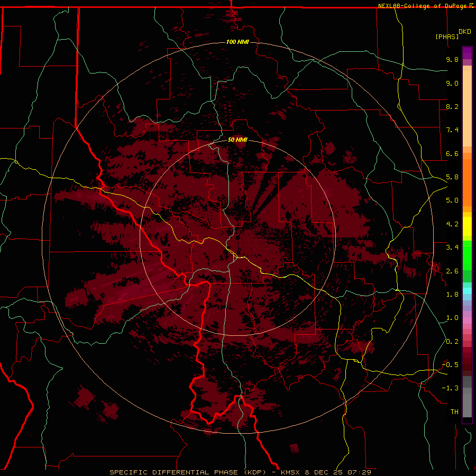Click the '50 NMI' range ring label

[x=237, y=140]
